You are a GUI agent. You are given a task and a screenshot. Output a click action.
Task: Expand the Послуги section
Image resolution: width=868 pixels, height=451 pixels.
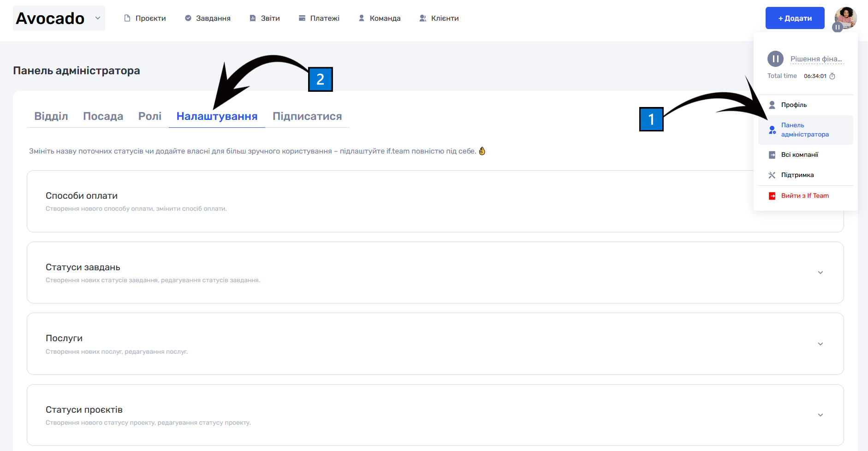820,344
